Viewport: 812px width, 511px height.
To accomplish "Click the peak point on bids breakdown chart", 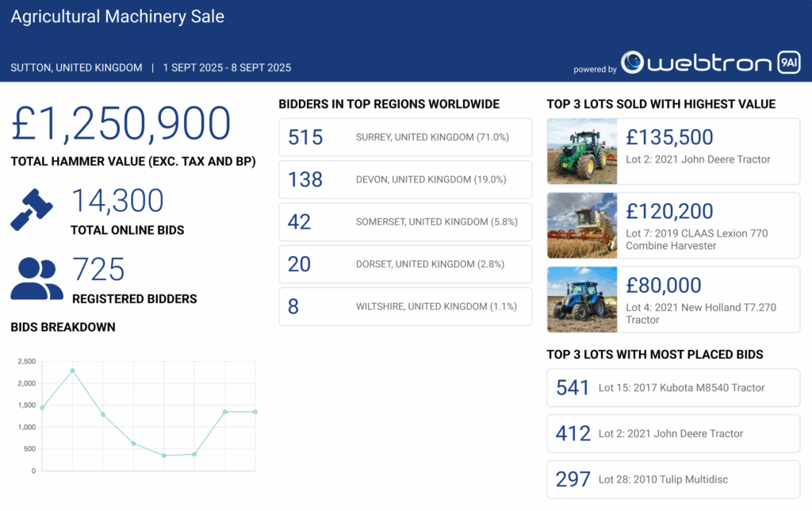I will (72, 371).
